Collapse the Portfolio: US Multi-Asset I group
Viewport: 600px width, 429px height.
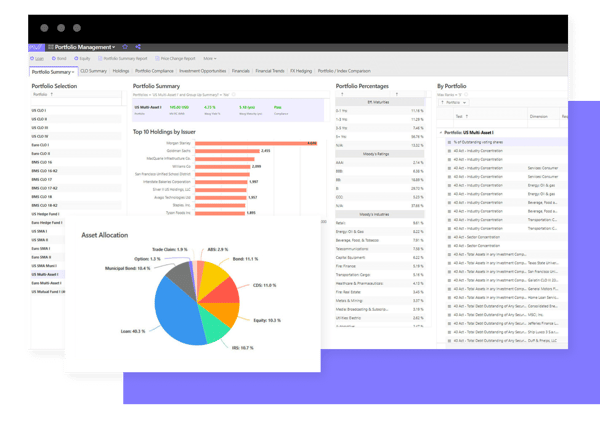coord(440,133)
